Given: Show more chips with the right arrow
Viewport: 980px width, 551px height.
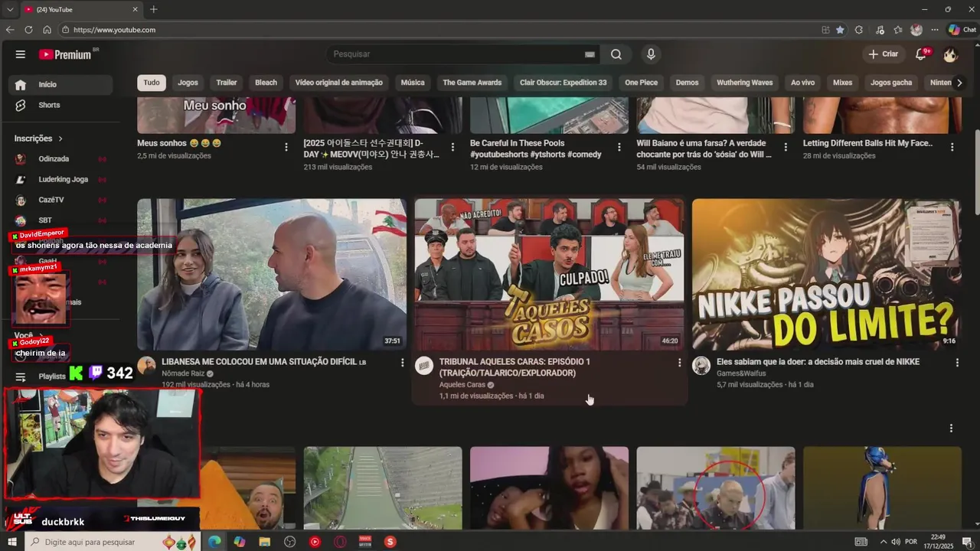Looking at the screenshot, I should click(x=959, y=83).
